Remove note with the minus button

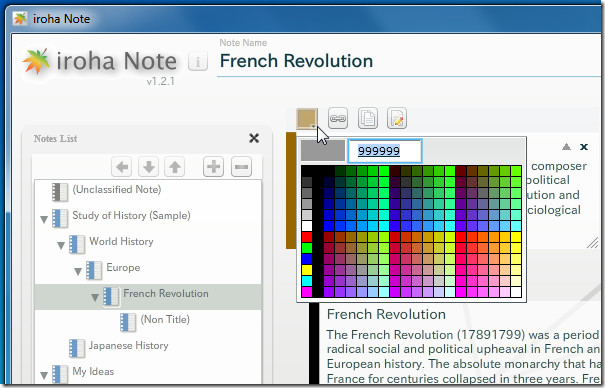point(242,167)
